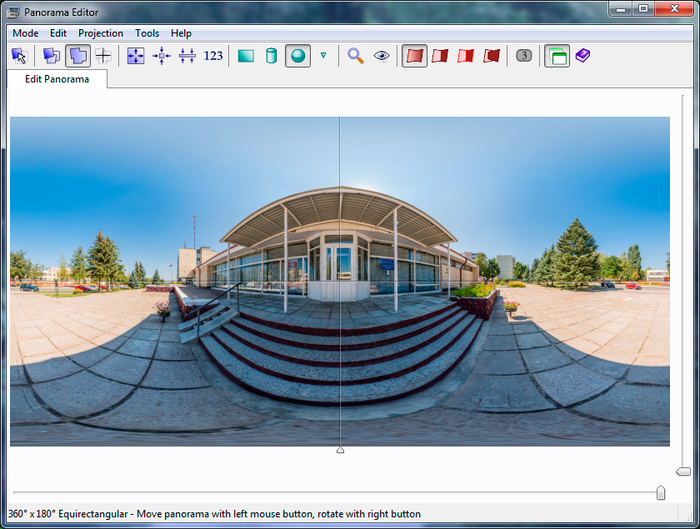Open the projection dropdown arrow
700x529 pixels.
tap(323, 55)
